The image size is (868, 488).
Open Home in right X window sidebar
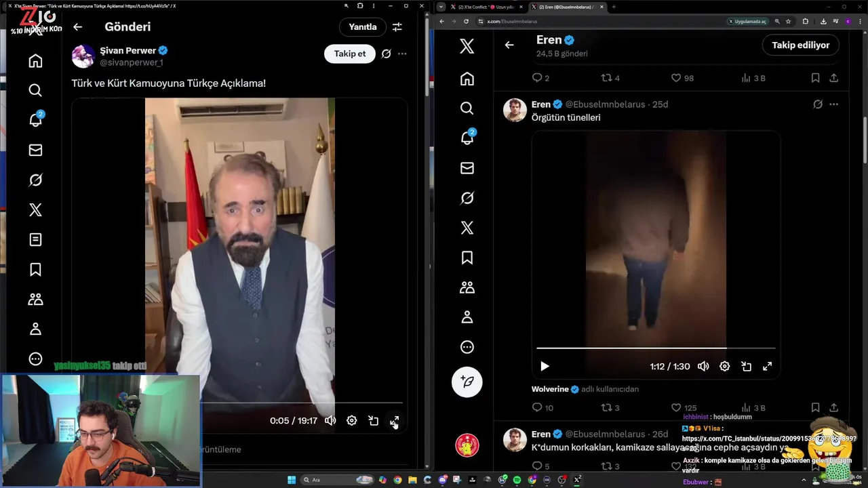[467, 79]
